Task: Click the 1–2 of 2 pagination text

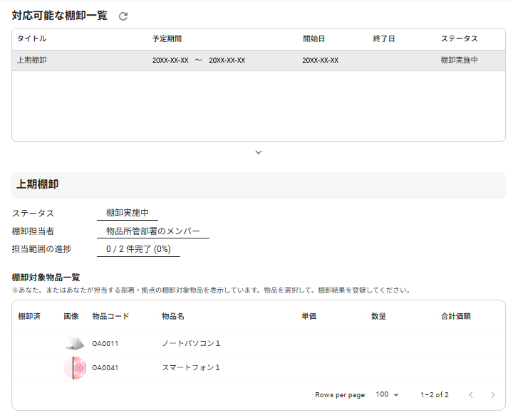Action: pos(435,395)
